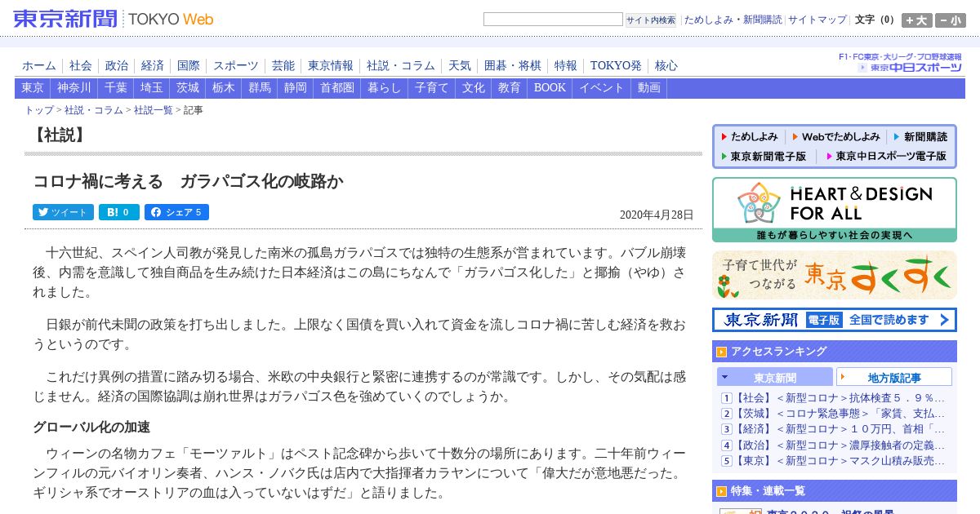The image size is (980, 514).
Task: Open the サイトマップ link
Action: [x=817, y=20]
